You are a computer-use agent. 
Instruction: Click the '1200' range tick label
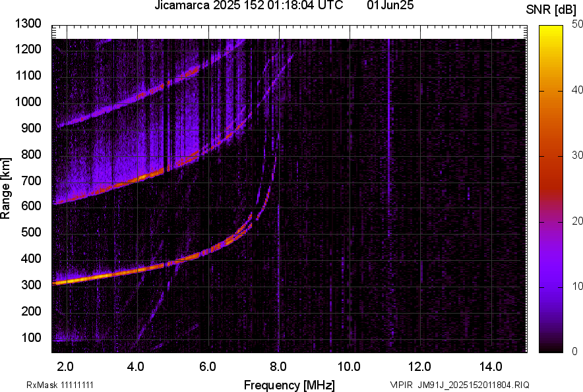tap(28, 49)
